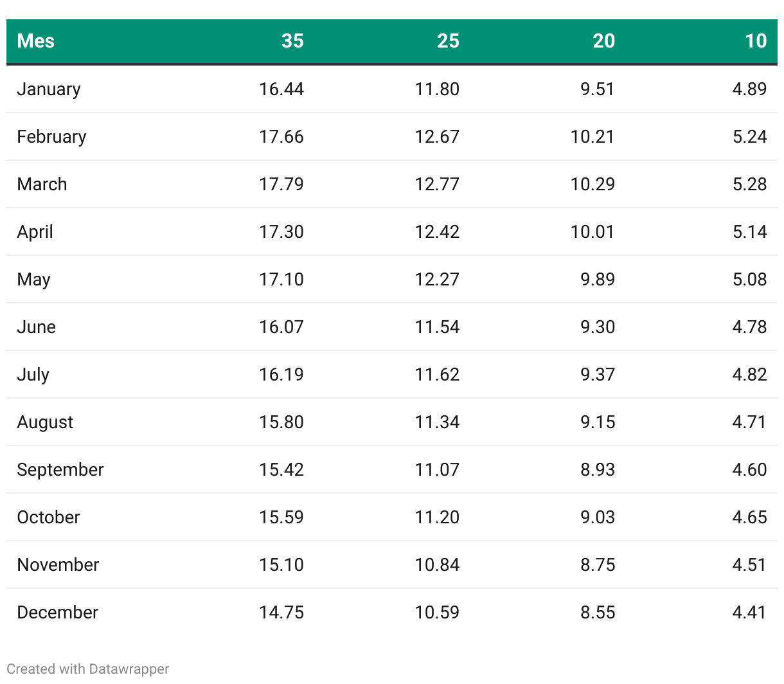Select the '10' column header
This screenshot has height=684, width=784.
point(756,41)
